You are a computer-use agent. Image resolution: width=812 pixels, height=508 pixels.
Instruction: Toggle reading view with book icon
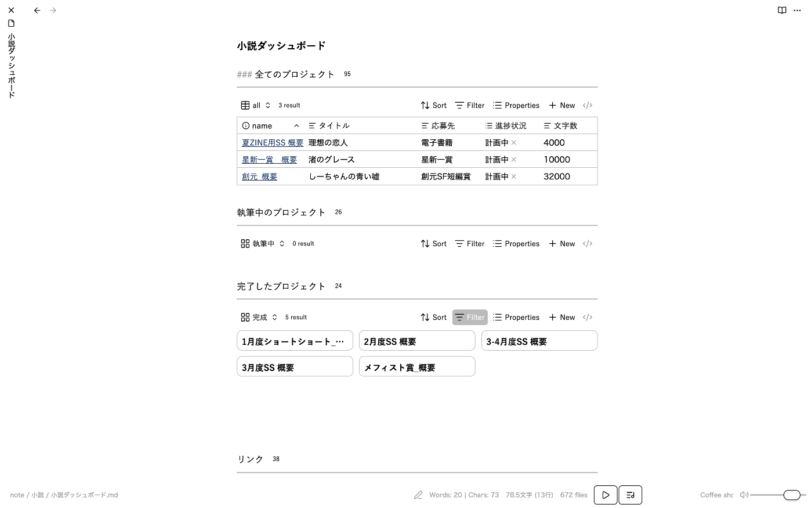(782, 10)
